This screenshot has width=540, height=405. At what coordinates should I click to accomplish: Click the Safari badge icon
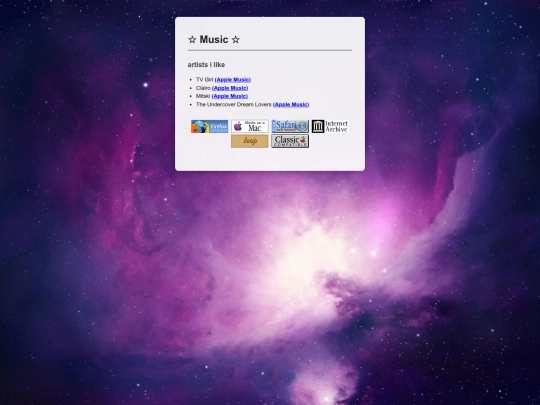290,126
